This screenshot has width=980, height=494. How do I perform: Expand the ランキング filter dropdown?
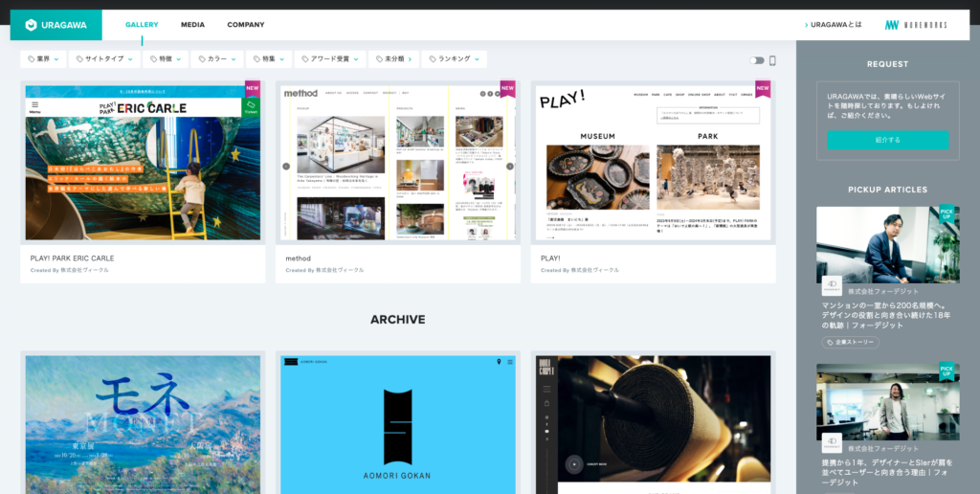tap(455, 59)
